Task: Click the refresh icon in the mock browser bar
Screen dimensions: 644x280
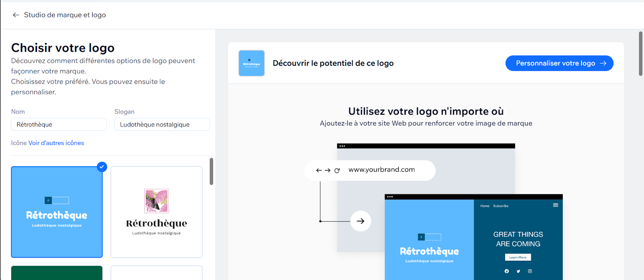Action: tap(337, 170)
